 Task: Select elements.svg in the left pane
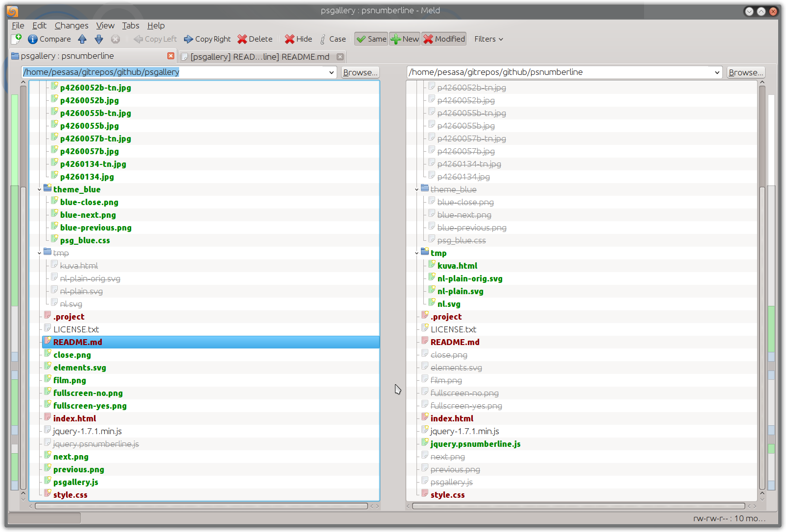[80, 368]
